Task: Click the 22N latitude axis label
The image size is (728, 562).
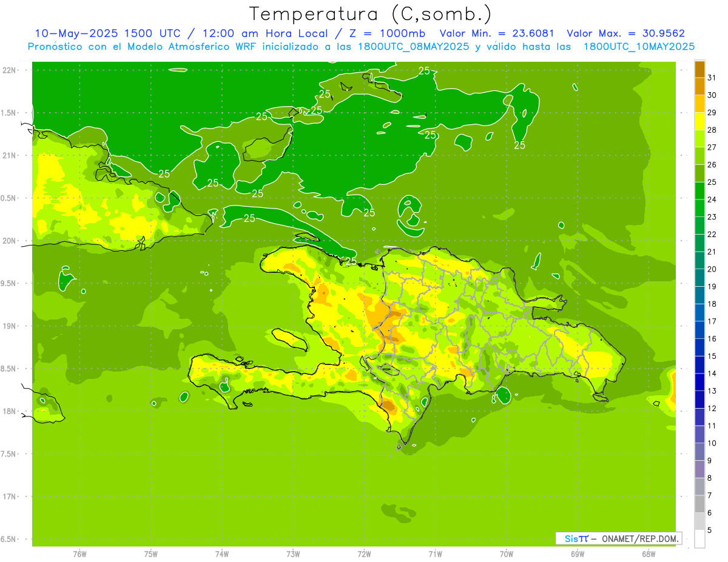Action: point(9,70)
